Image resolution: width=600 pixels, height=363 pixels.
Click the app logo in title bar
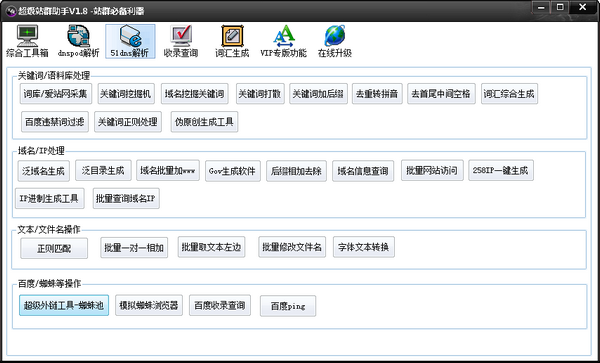pos(11,11)
